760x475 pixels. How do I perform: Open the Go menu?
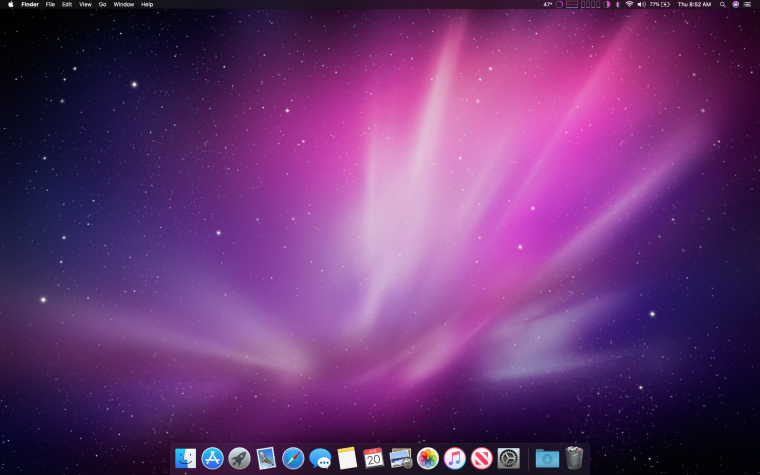tap(102, 4)
